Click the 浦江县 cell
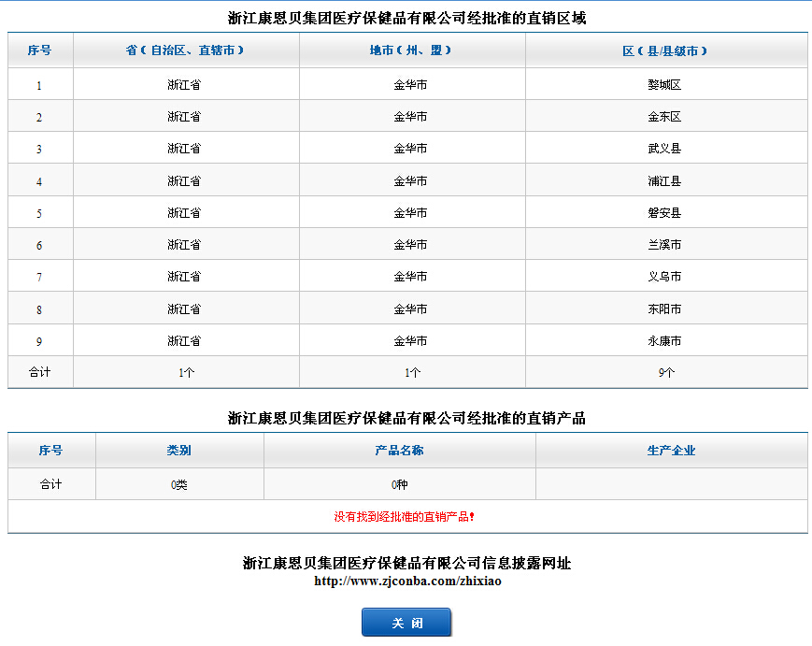 [665, 180]
